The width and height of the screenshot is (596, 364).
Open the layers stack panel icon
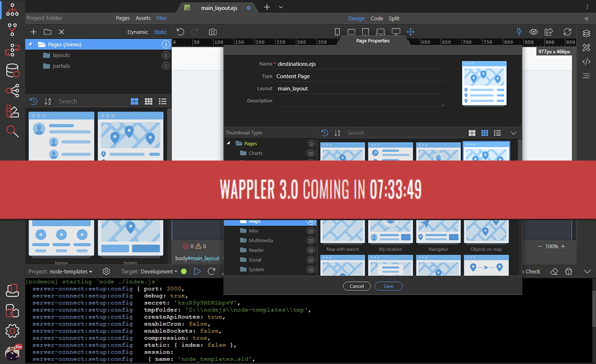point(586,34)
